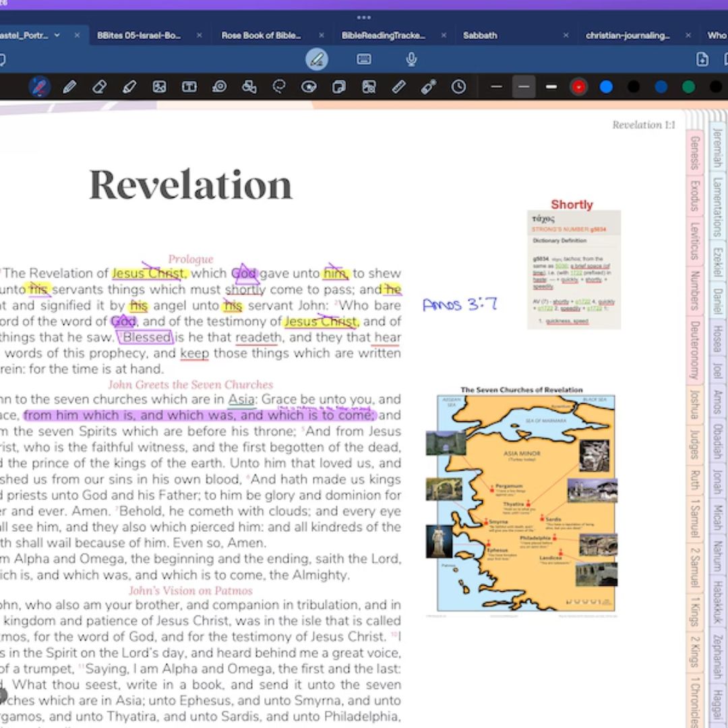Screen dimensions: 728x728
Task: Choose the Text box tool
Action: 189,87
